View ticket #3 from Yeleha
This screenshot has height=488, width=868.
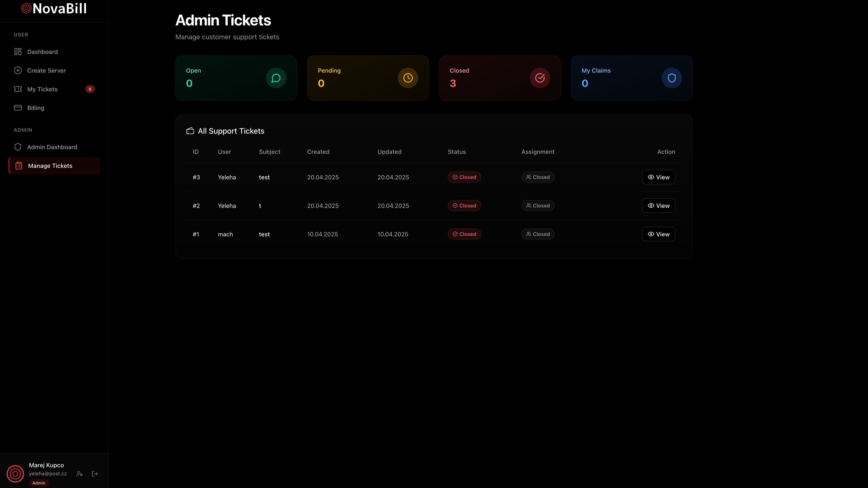(658, 177)
